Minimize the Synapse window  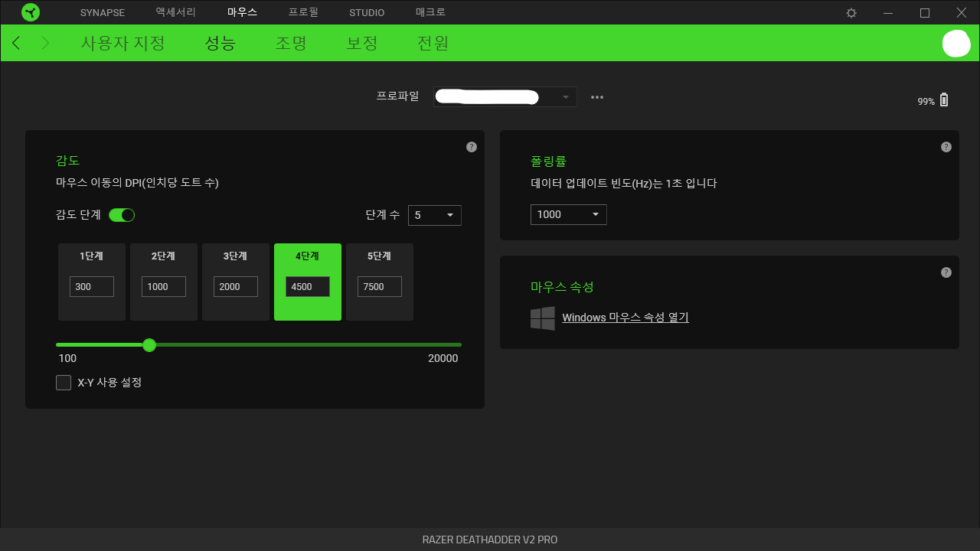pos(888,13)
